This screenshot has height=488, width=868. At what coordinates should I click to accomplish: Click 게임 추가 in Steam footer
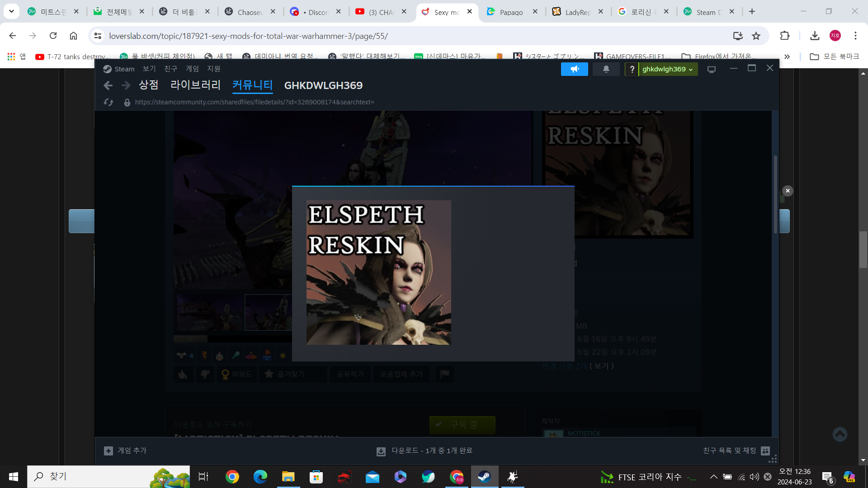click(x=125, y=450)
